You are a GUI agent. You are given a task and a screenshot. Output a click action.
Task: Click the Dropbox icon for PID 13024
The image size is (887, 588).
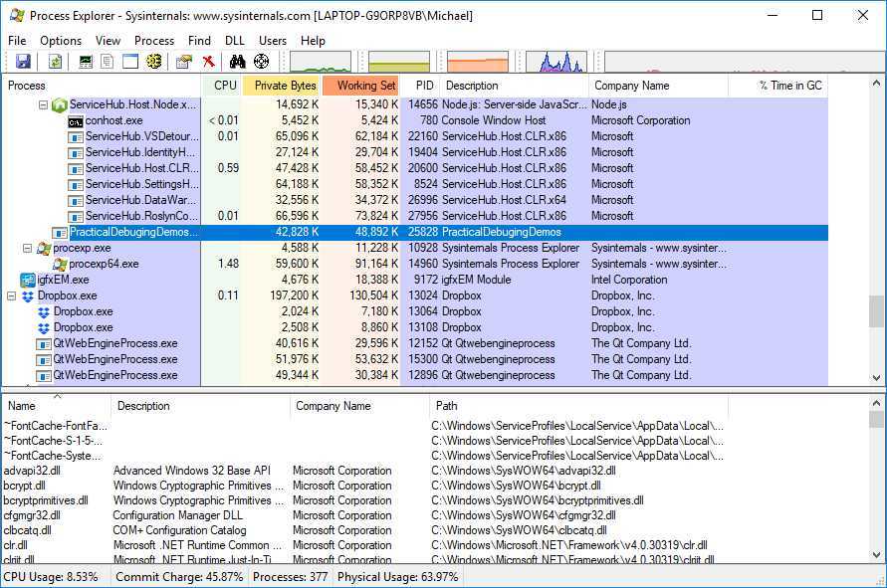[28, 295]
